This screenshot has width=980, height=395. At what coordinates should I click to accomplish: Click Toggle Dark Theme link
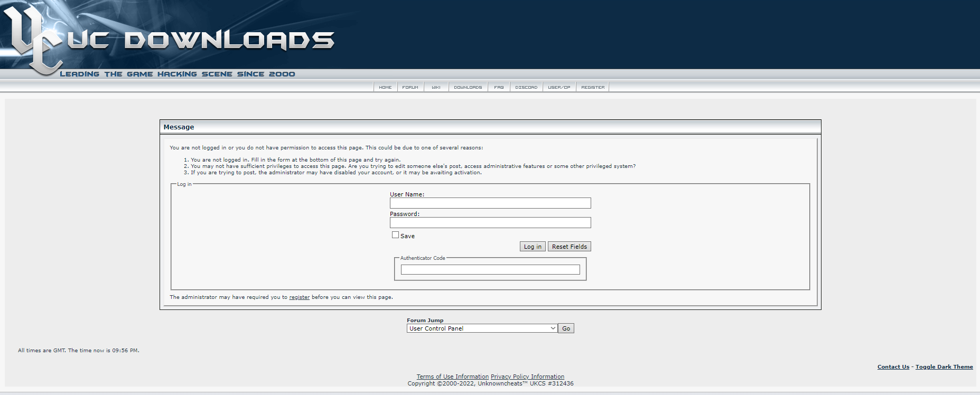pyautogui.click(x=944, y=367)
